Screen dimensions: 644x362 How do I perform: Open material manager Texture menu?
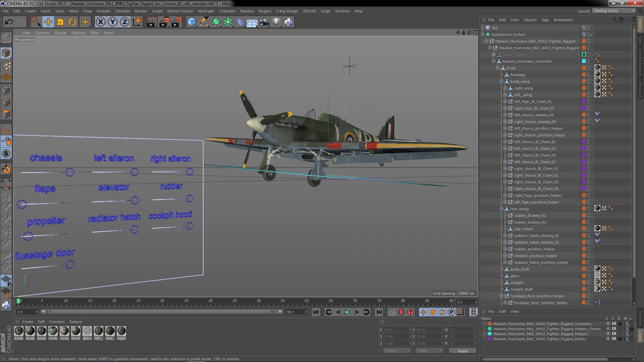tap(75, 322)
